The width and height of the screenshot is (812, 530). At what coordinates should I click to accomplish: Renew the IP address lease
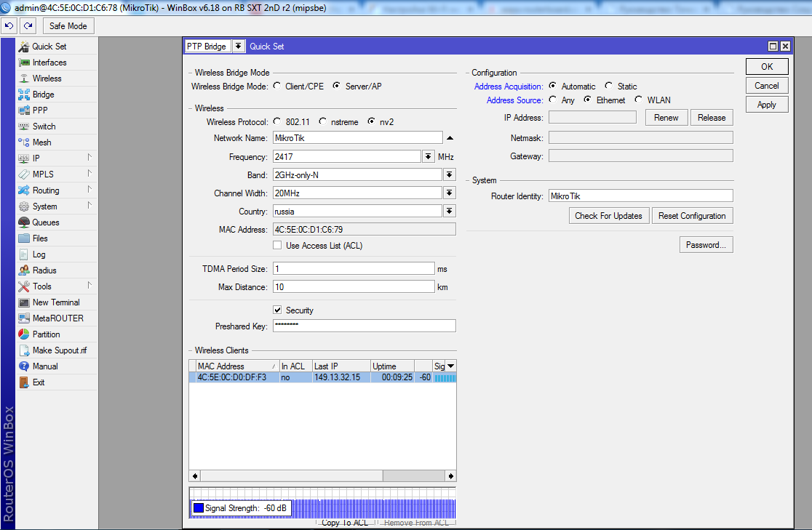point(666,118)
